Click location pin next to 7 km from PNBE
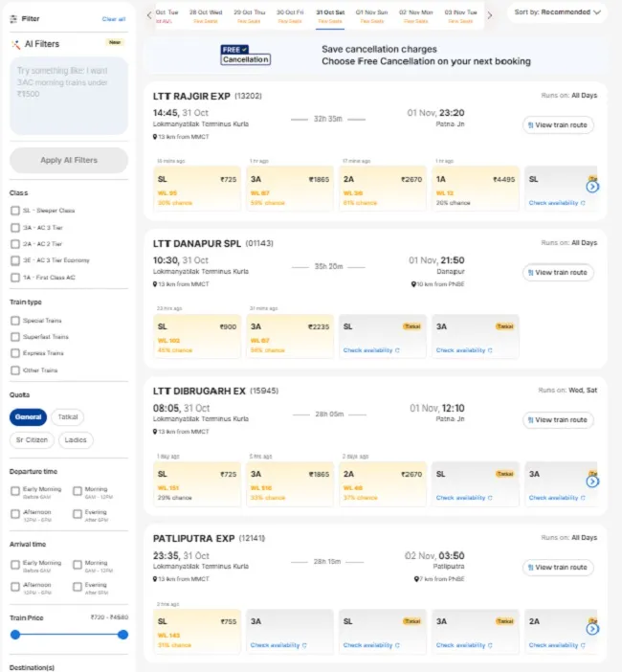Screen dimensions: 622x672 coord(416,579)
